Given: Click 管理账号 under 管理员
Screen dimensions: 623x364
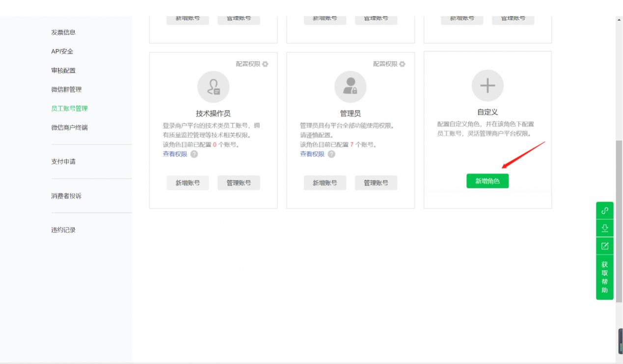Looking at the screenshot, I should click(376, 182).
